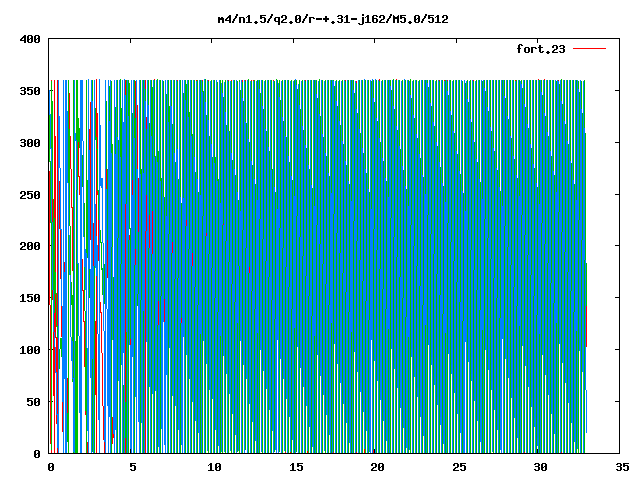Click the x-axis label 5
Viewport: 640px width, 480px height.
pos(133,467)
